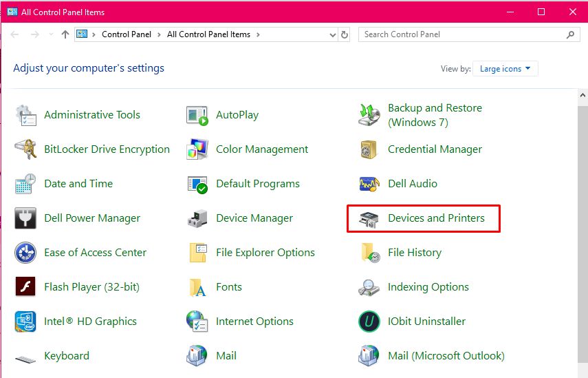
Task: Click the Adjust your computer's settings heading
Action: tap(89, 68)
